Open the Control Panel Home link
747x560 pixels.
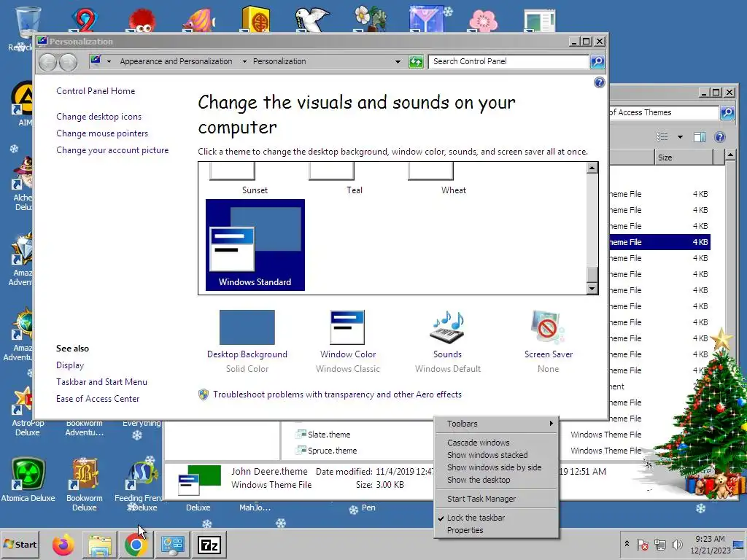point(96,91)
